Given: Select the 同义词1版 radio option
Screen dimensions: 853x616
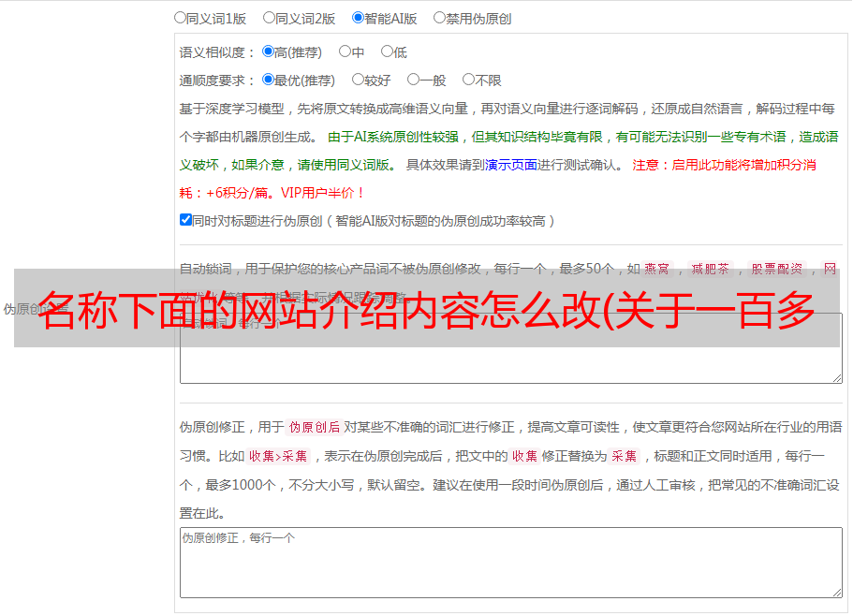Looking at the screenshot, I should tap(180, 18).
